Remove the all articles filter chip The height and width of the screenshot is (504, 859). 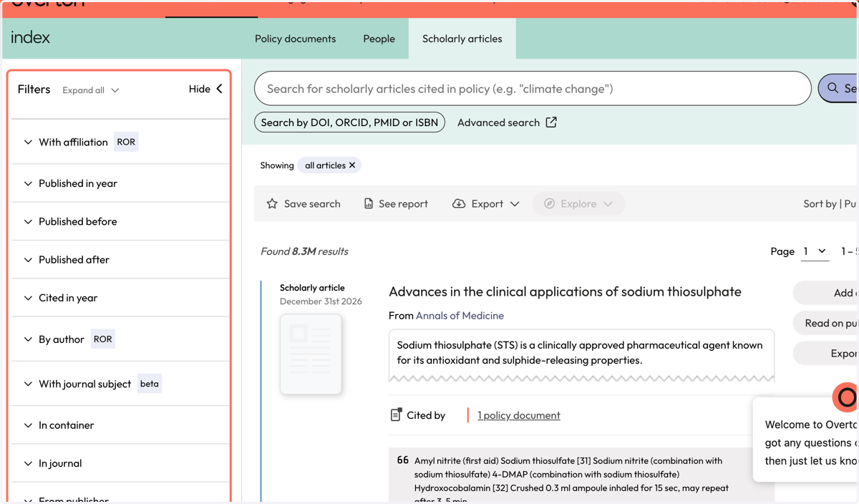[x=352, y=165]
